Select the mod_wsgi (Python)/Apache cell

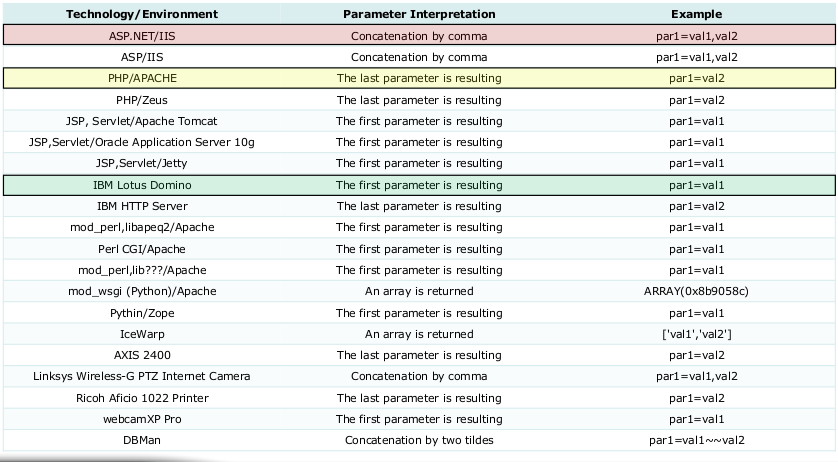(x=141, y=291)
